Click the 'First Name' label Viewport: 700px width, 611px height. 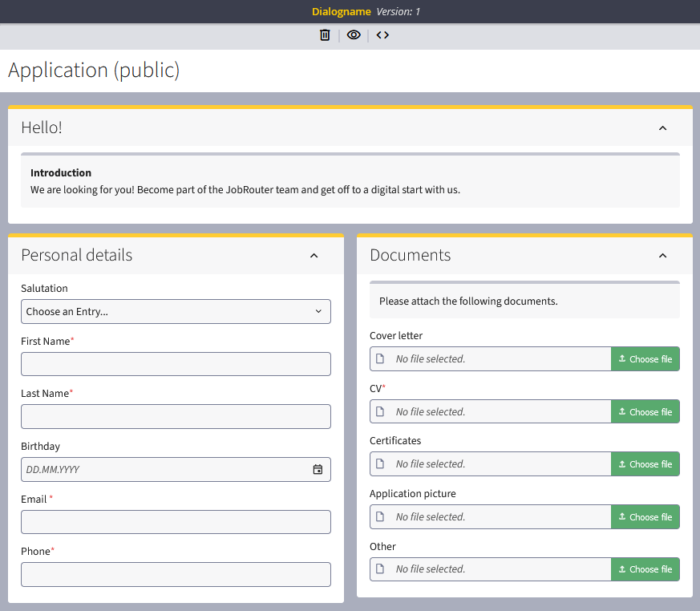46,342
